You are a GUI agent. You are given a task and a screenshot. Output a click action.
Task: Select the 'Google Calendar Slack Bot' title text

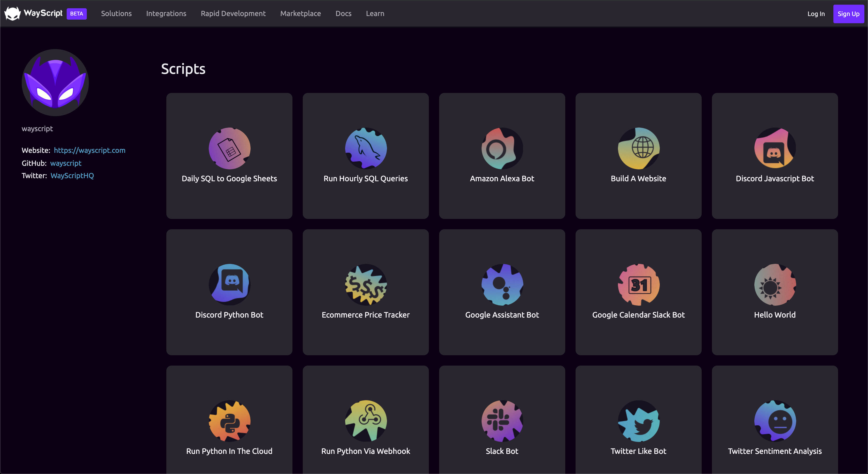pyautogui.click(x=639, y=315)
